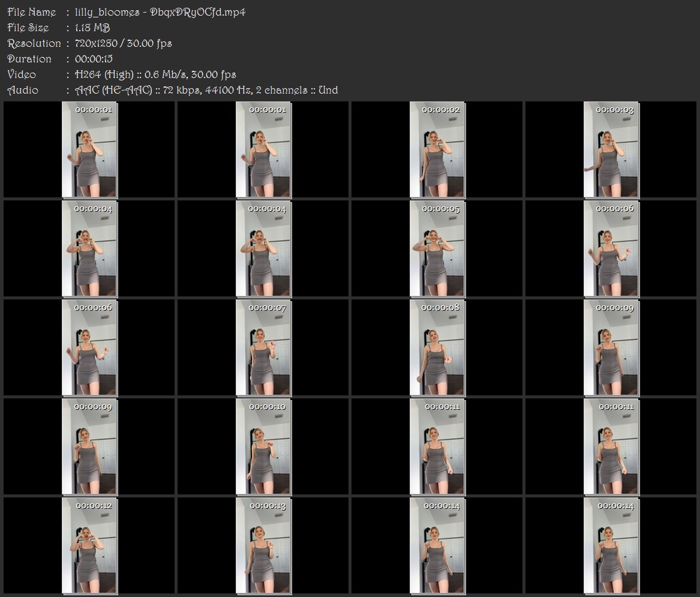Open the video frame stamped 00:00:02
The width and height of the screenshot is (700, 597).
pyautogui.click(x=437, y=149)
